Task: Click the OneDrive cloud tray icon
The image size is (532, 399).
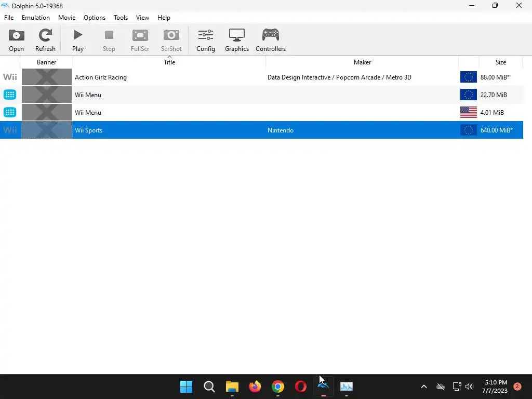Action: (x=441, y=387)
